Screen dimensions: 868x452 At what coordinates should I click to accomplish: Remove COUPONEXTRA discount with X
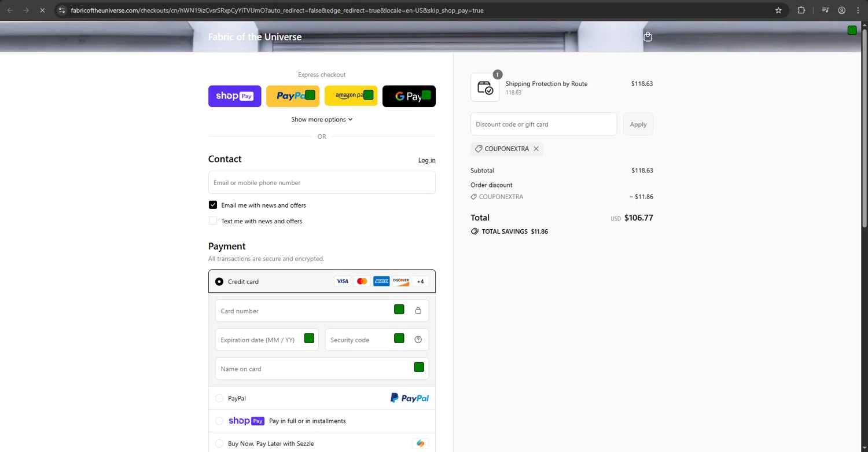(x=536, y=149)
